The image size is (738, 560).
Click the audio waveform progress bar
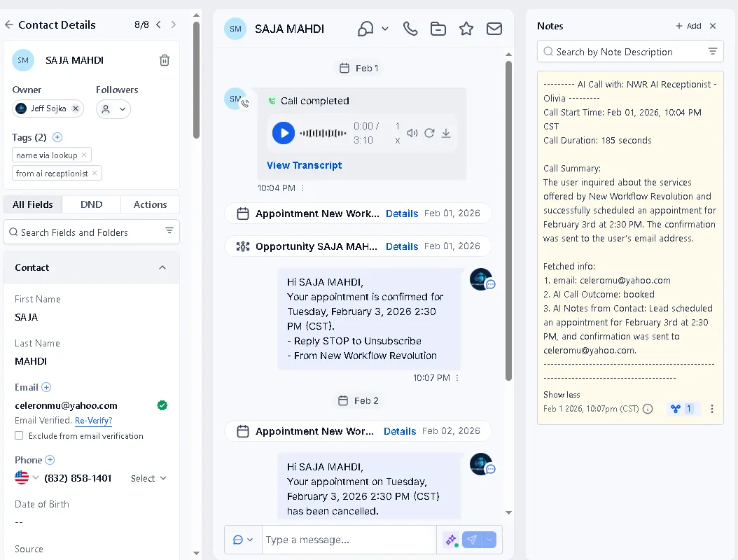(x=323, y=133)
